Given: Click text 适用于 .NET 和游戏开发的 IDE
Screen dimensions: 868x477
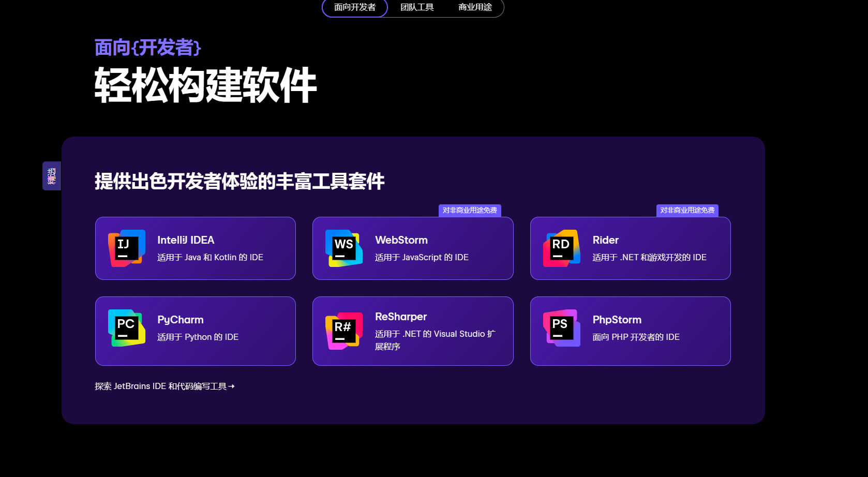Looking at the screenshot, I should 649,257.
